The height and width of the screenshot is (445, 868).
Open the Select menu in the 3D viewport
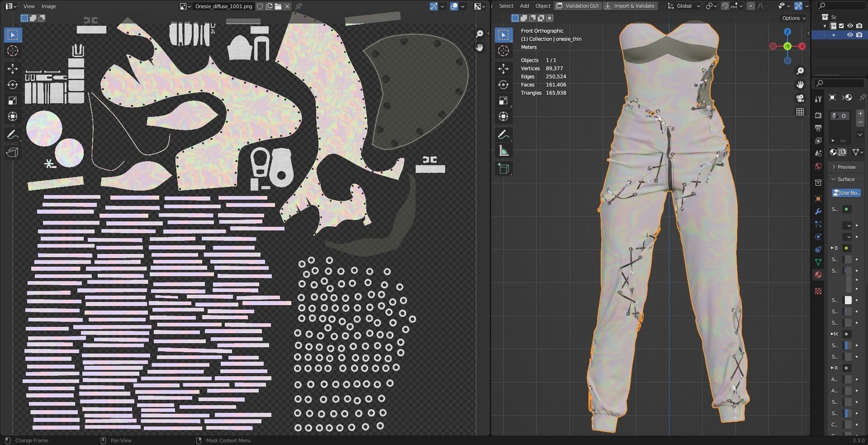506,6
